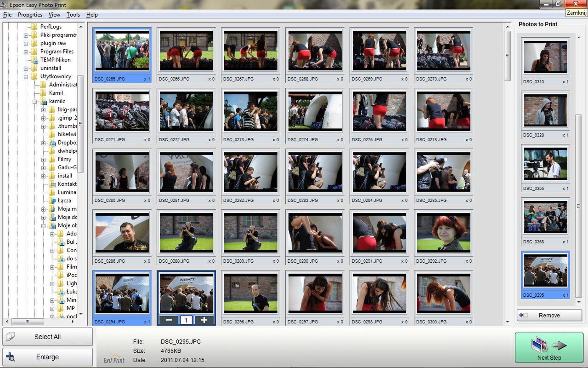Select thumbnail DSC_0292.JPG
The image size is (588, 368).
click(x=443, y=237)
